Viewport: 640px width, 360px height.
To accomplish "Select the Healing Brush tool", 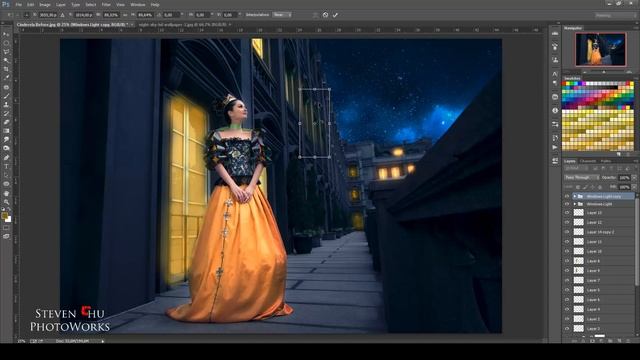I will [6, 87].
